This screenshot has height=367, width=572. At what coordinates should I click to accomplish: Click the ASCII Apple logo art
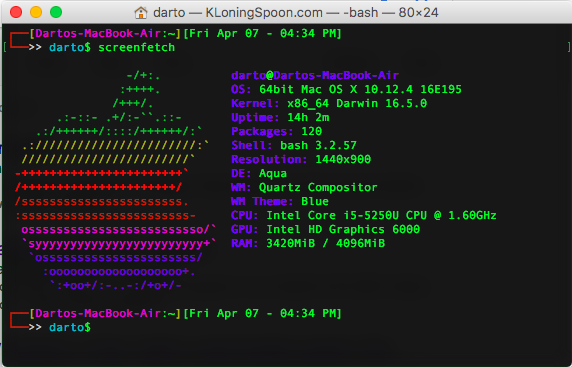(x=115, y=181)
